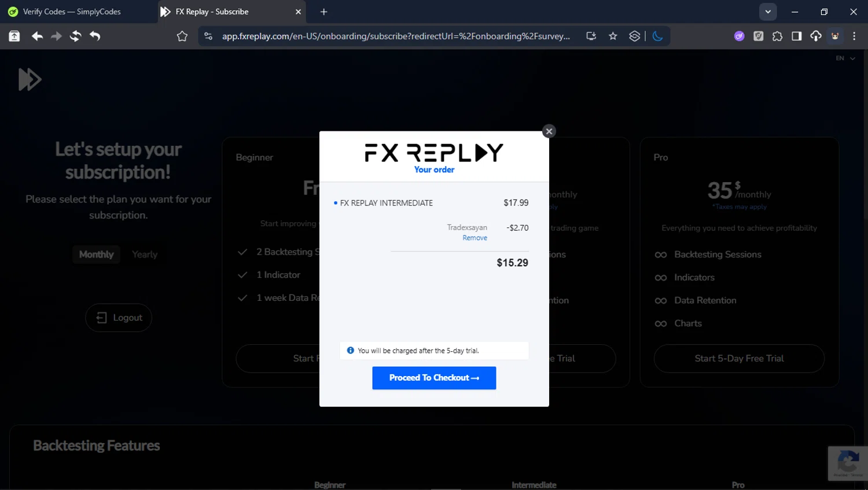Screen dimensions: 868x490
Task: Select Monthly billing option
Action: tap(96, 255)
